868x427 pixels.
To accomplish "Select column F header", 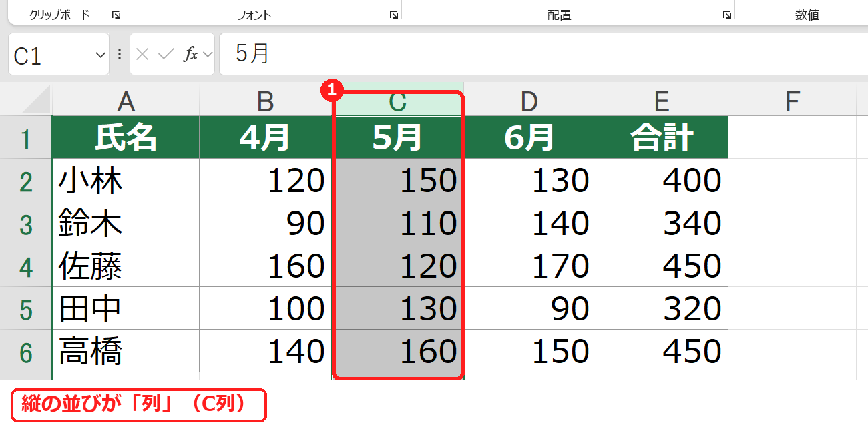I will (793, 101).
